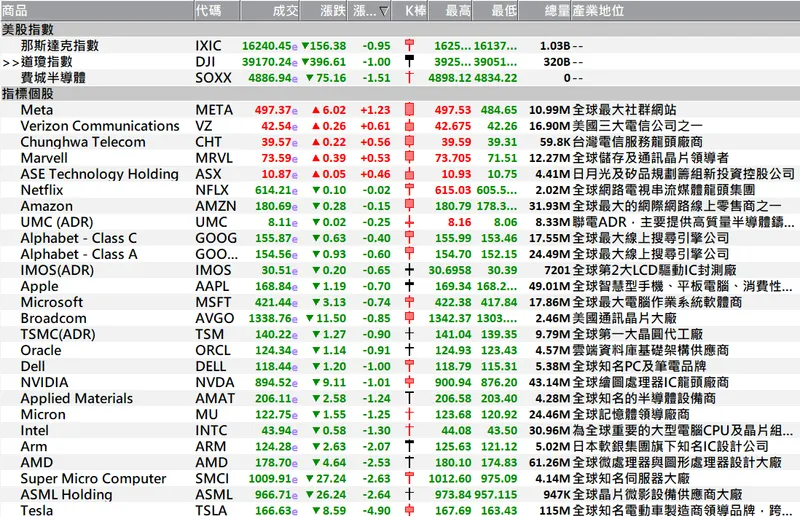The height and width of the screenshot is (517, 800).
Task: Click the 最低 column header
Action: pos(495,11)
